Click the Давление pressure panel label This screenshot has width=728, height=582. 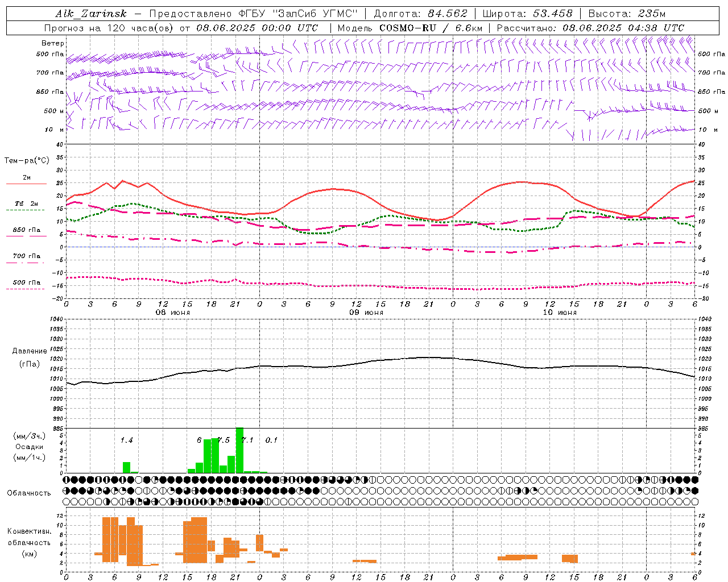tap(30, 351)
